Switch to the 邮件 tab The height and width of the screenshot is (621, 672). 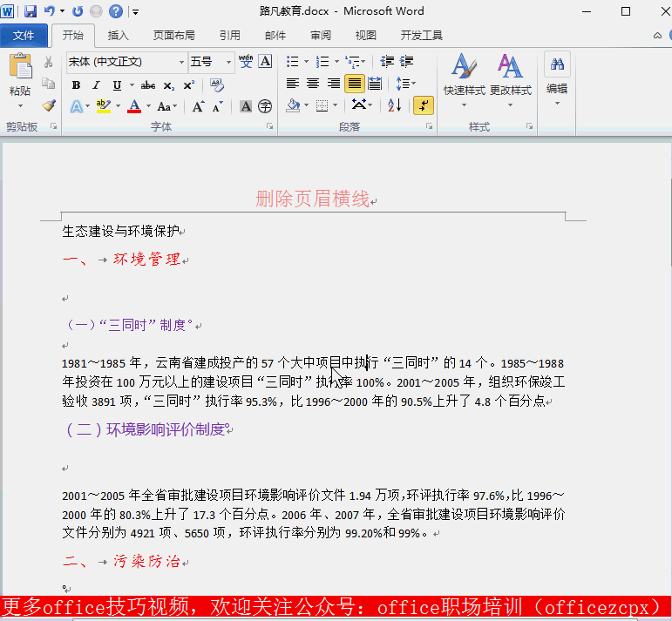point(275,35)
